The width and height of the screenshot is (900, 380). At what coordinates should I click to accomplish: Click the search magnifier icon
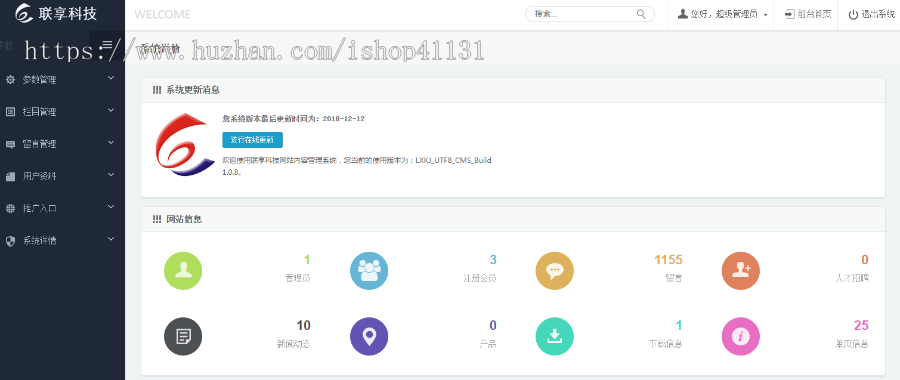pos(641,14)
